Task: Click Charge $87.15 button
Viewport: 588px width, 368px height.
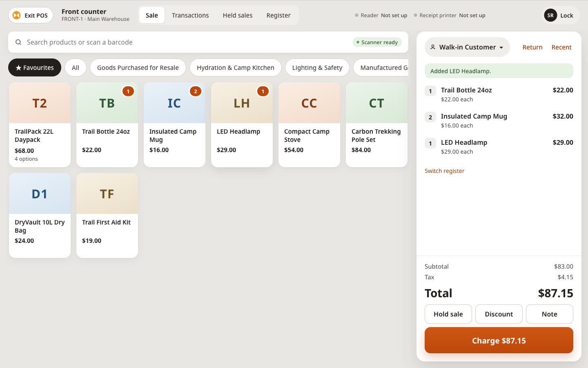Action: click(499, 340)
